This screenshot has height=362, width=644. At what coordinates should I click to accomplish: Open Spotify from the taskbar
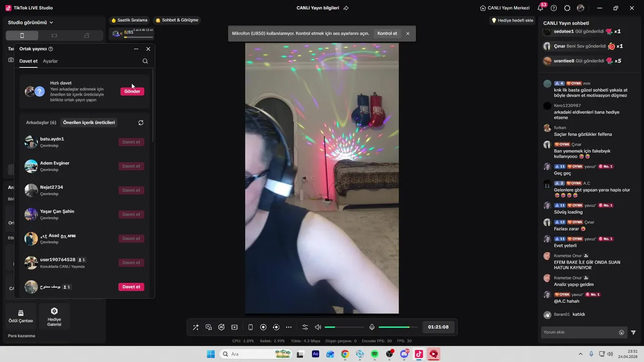tap(374, 354)
